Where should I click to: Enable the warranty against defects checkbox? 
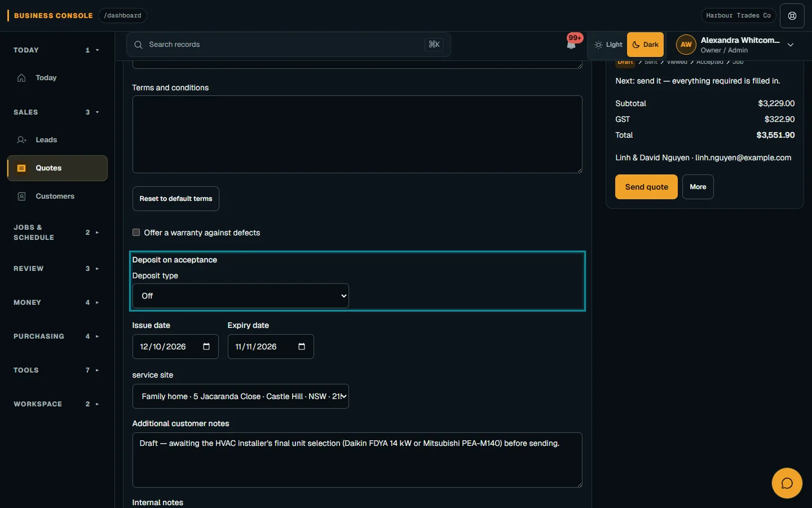pyautogui.click(x=136, y=233)
